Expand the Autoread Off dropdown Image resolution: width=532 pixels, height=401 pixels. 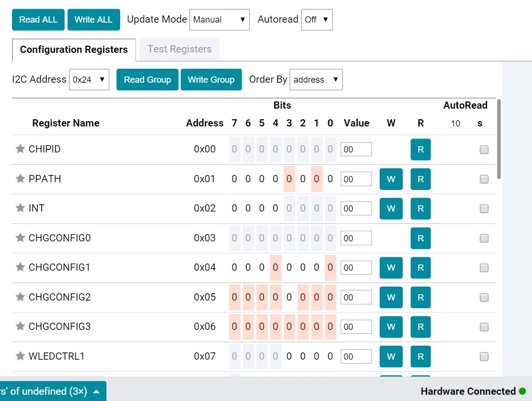[317, 20]
